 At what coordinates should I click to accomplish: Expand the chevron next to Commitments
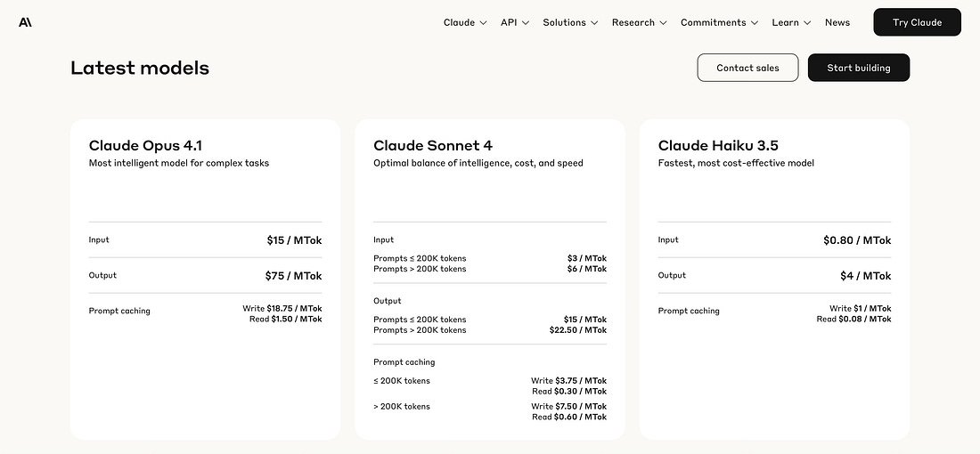[x=755, y=23]
